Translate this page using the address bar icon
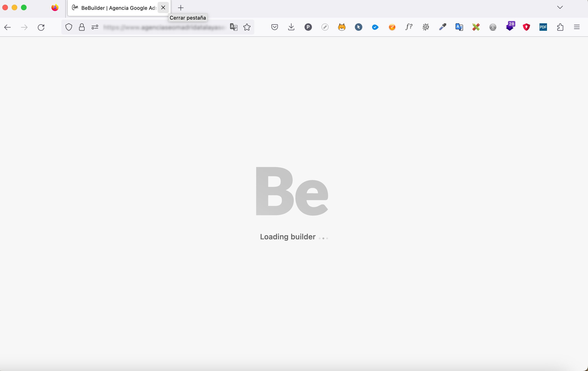 [x=234, y=27]
